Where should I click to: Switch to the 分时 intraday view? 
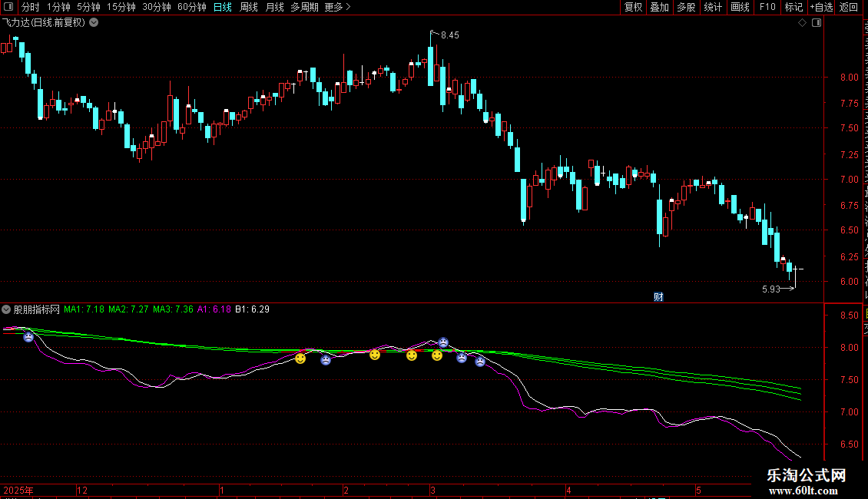(31, 7)
